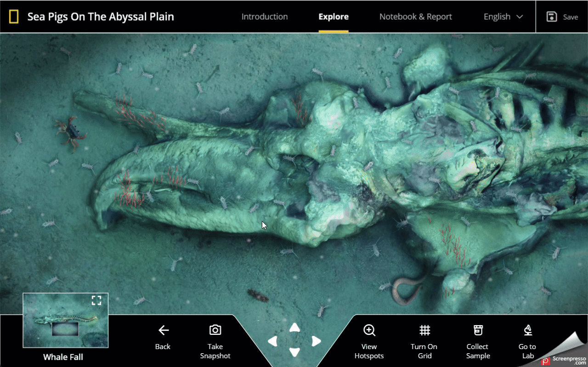Go back with the Back arrow

click(x=163, y=330)
